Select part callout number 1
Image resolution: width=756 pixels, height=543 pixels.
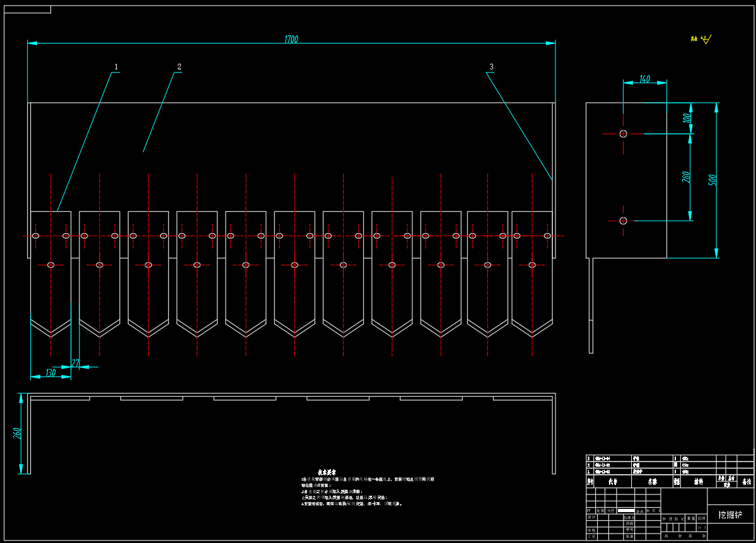116,67
